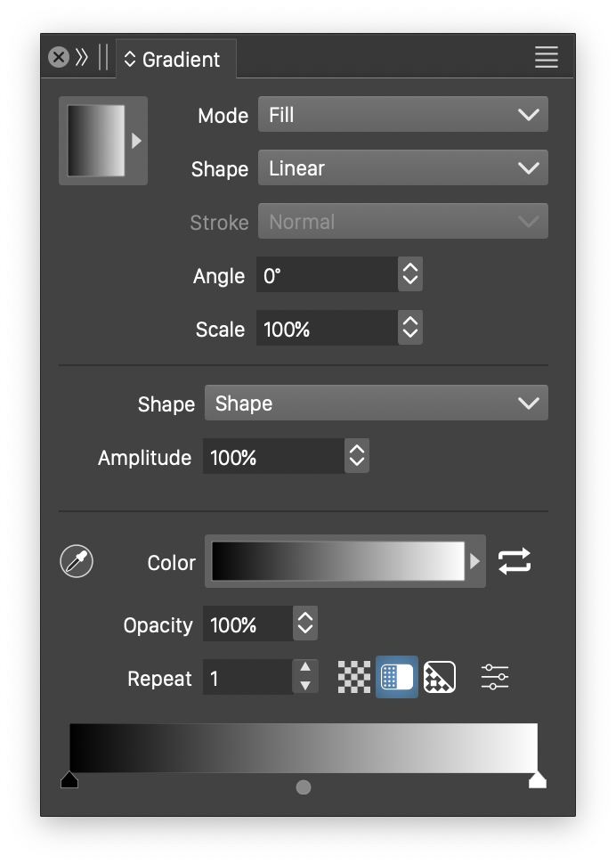This screenshot has height=864, width=616.
Task: Collapse the panel with double-chevron icon
Action: 82,58
